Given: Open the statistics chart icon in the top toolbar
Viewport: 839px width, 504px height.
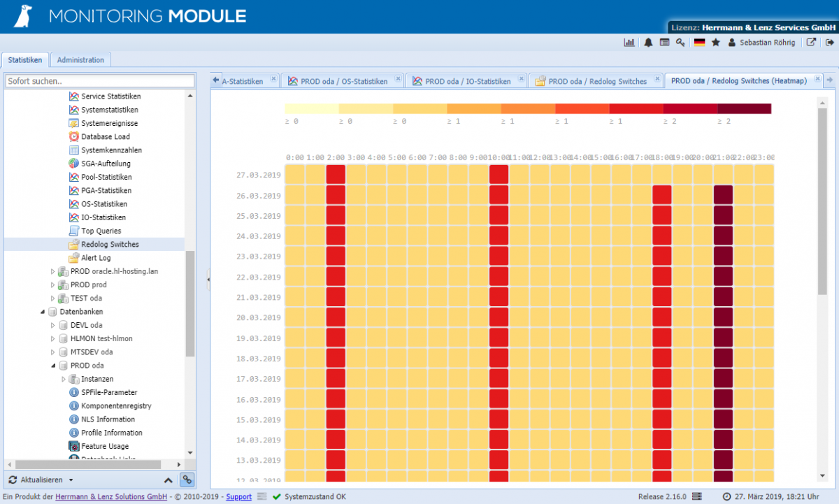Looking at the screenshot, I should (629, 42).
